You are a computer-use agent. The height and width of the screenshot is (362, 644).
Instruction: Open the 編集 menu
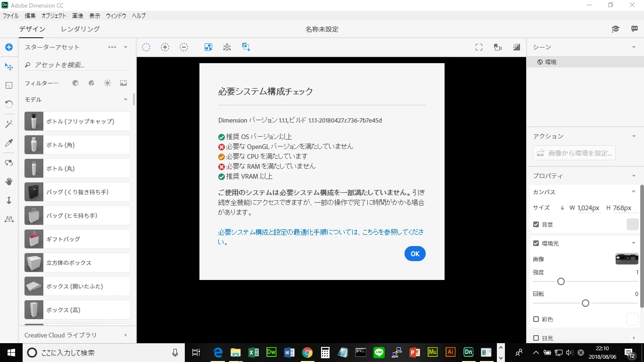30,16
